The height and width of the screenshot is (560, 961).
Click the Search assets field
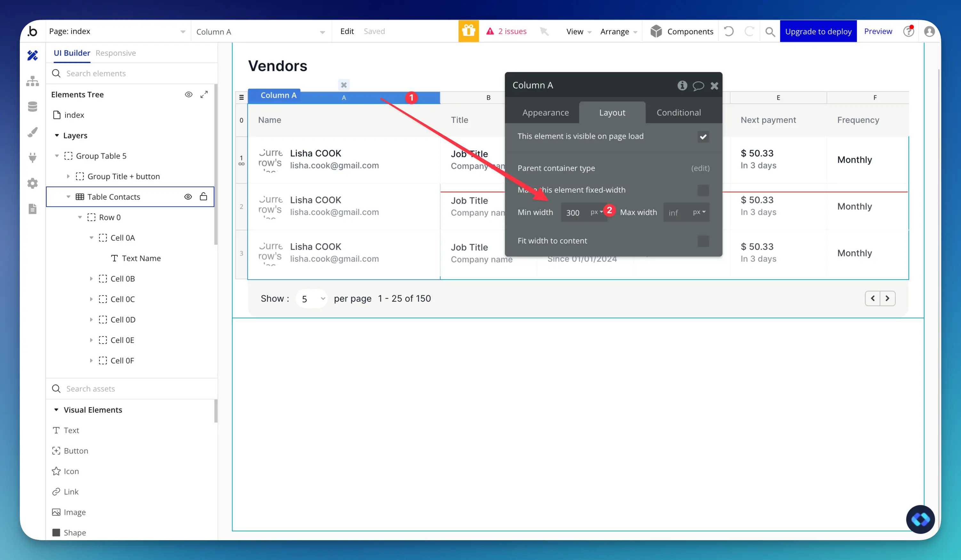pos(132,389)
